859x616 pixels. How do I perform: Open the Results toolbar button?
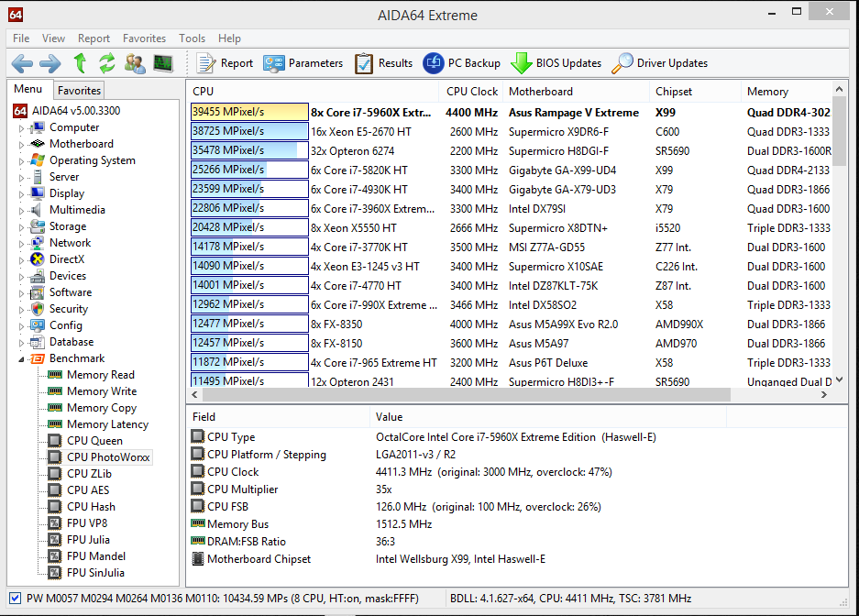[x=383, y=63]
